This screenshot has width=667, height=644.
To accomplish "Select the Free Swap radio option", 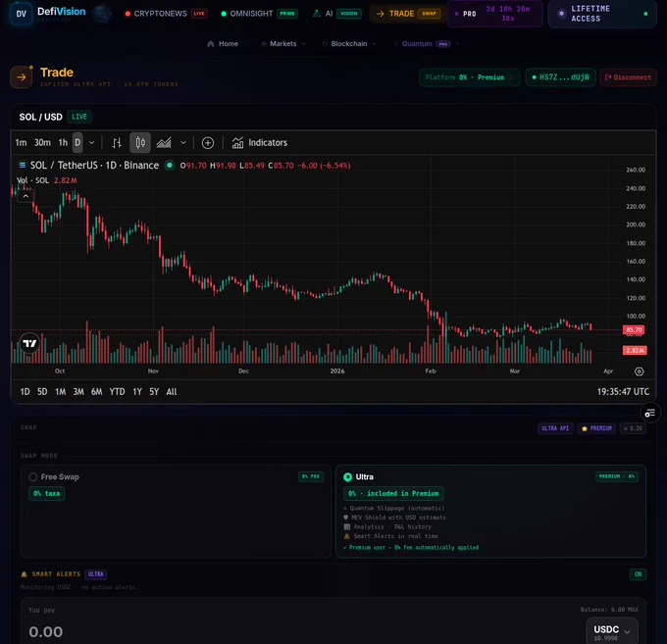I will [32, 477].
